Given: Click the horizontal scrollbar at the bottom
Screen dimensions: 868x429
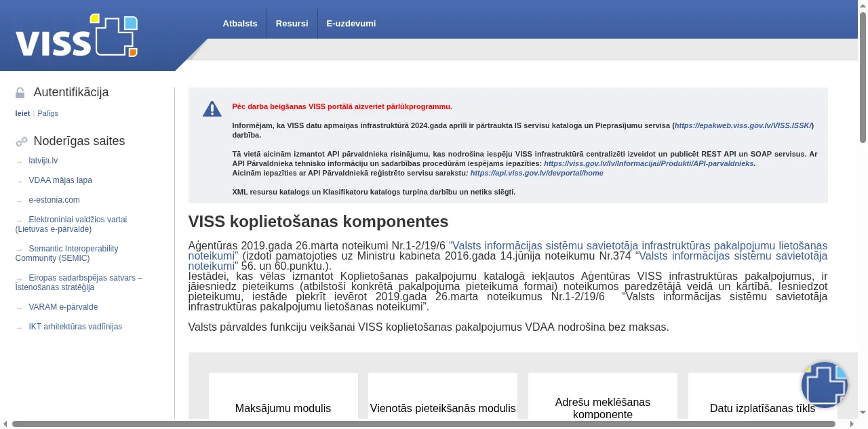Looking at the screenshot, I should click(424, 424).
